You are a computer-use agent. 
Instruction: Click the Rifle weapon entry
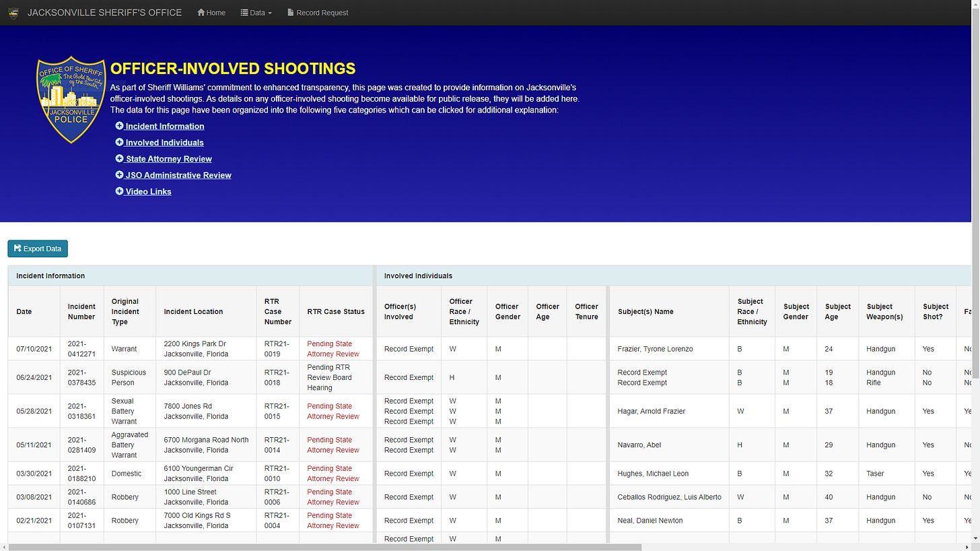pyautogui.click(x=874, y=383)
